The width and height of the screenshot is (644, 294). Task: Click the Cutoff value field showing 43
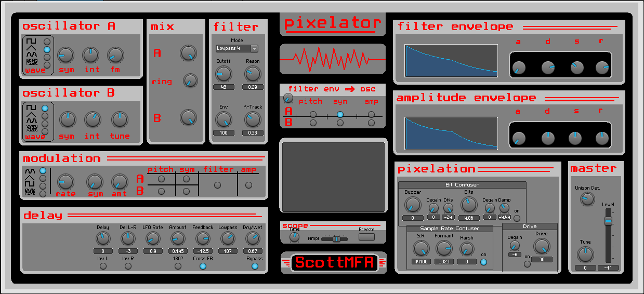224,87
